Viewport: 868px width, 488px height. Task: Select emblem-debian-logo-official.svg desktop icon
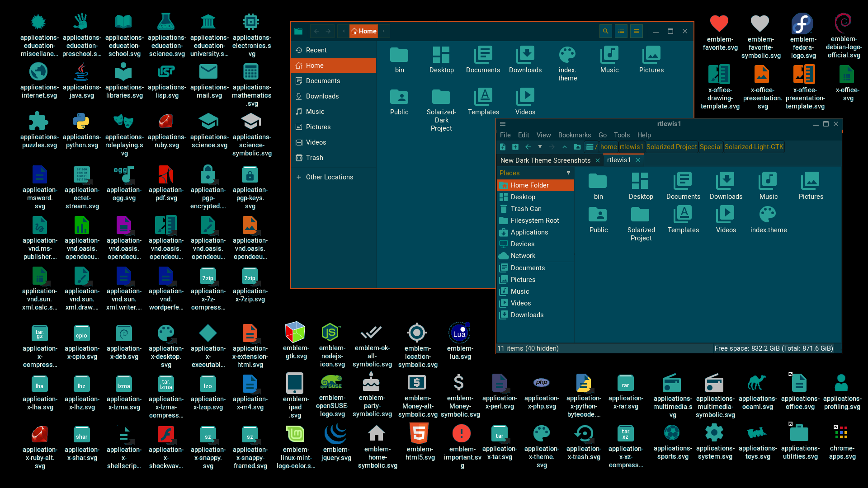click(x=844, y=36)
